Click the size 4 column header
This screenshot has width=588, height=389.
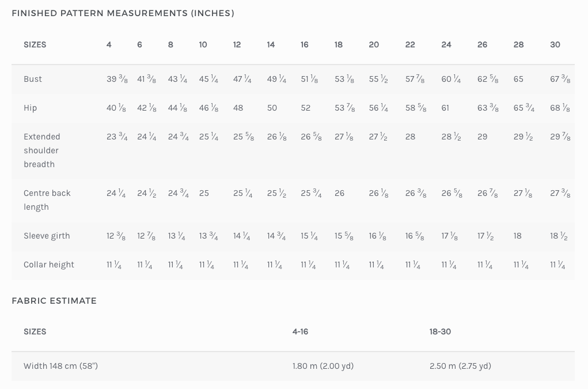(109, 44)
